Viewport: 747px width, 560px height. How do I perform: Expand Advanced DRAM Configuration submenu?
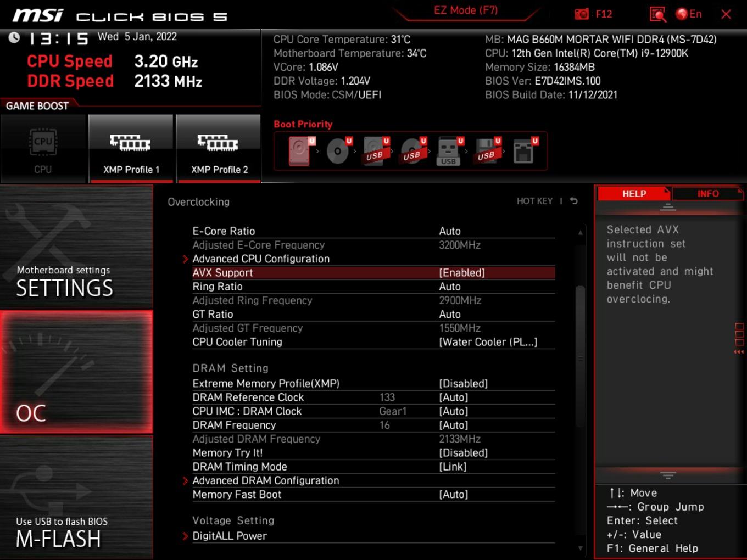pyautogui.click(x=266, y=480)
